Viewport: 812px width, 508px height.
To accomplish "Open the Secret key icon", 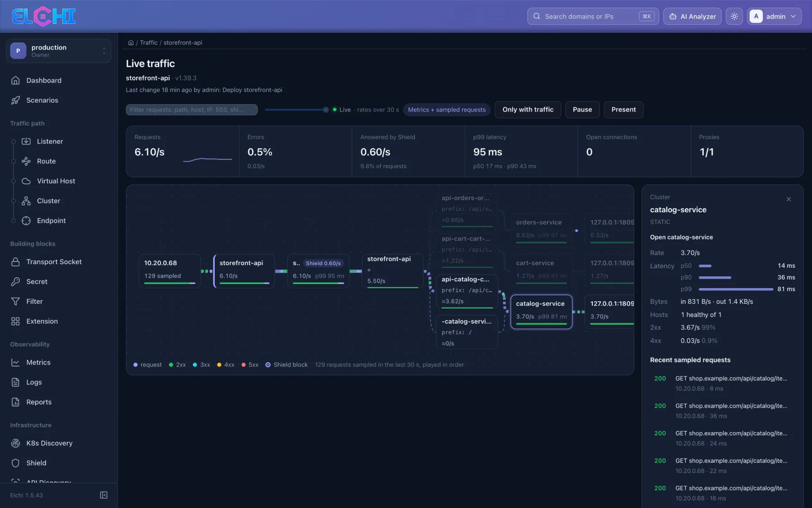I will point(15,282).
